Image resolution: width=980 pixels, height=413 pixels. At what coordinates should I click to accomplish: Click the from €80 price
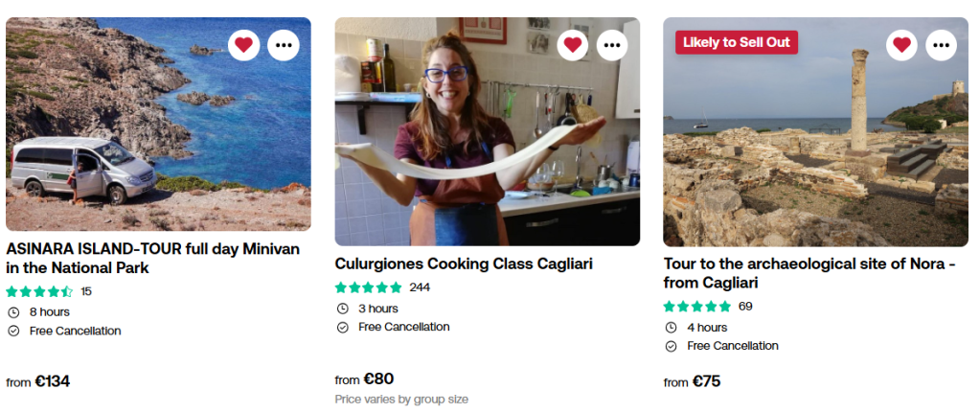[x=364, y=379]
